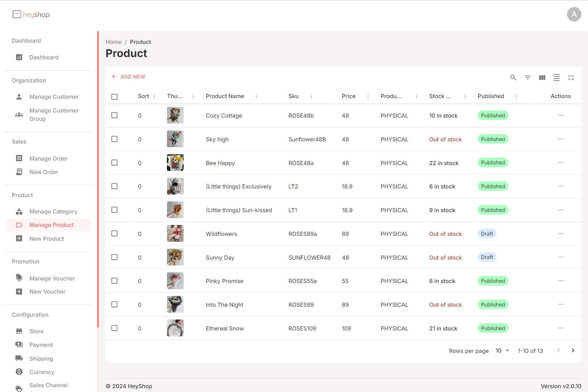Open the Shipping configuration page
The image size is (588, 392).
point(41,358)
